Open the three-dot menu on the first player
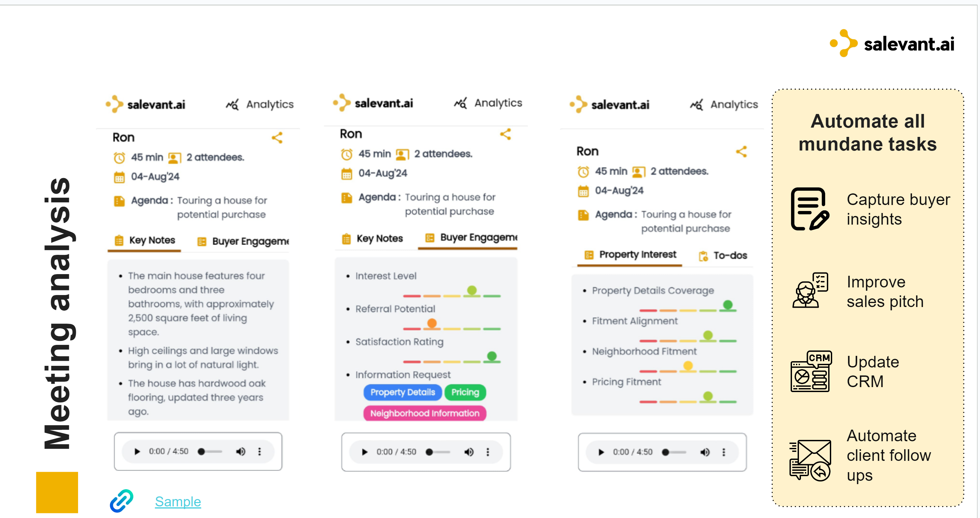 260,452
